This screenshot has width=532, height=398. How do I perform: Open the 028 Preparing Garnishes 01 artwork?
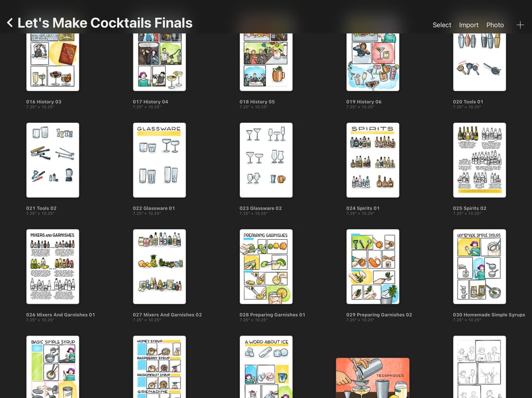click(x=266, y=266)
